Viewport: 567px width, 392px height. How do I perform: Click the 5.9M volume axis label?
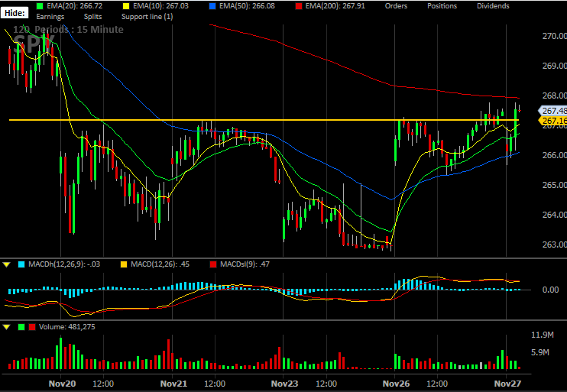click(x=540, y=352)
